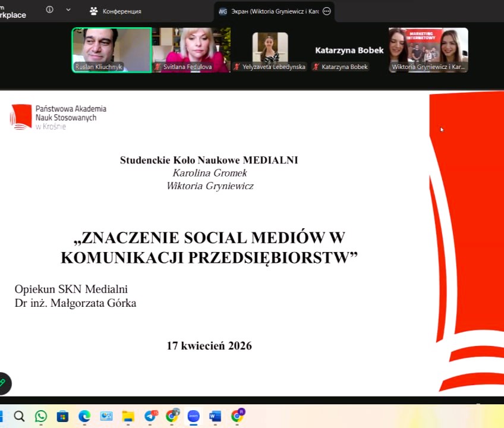Image resolution: width=504 pixels, height=428 pixels.
Task: Open the Конференция tab
Action: (115, 11)
